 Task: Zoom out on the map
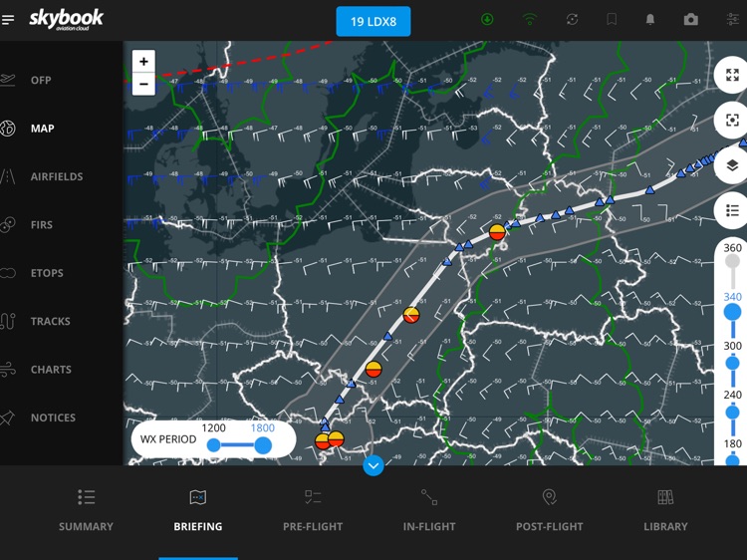coord(143,85)
